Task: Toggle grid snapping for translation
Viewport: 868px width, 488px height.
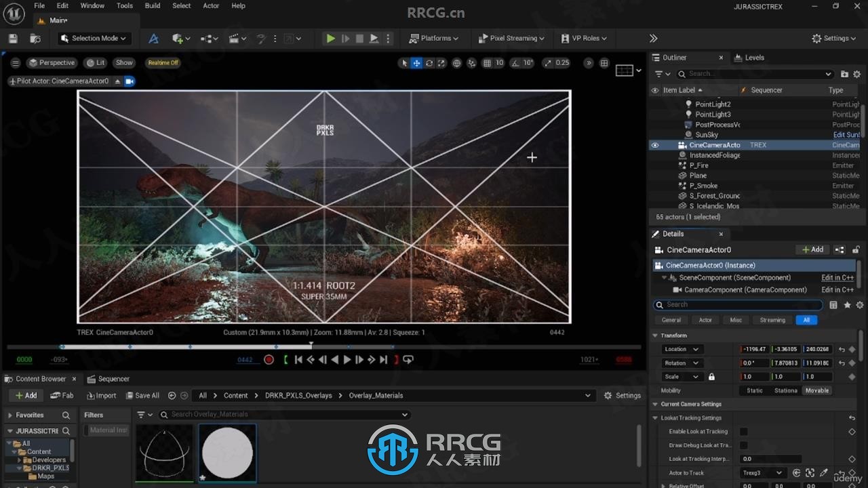Action: click(487, 63)
